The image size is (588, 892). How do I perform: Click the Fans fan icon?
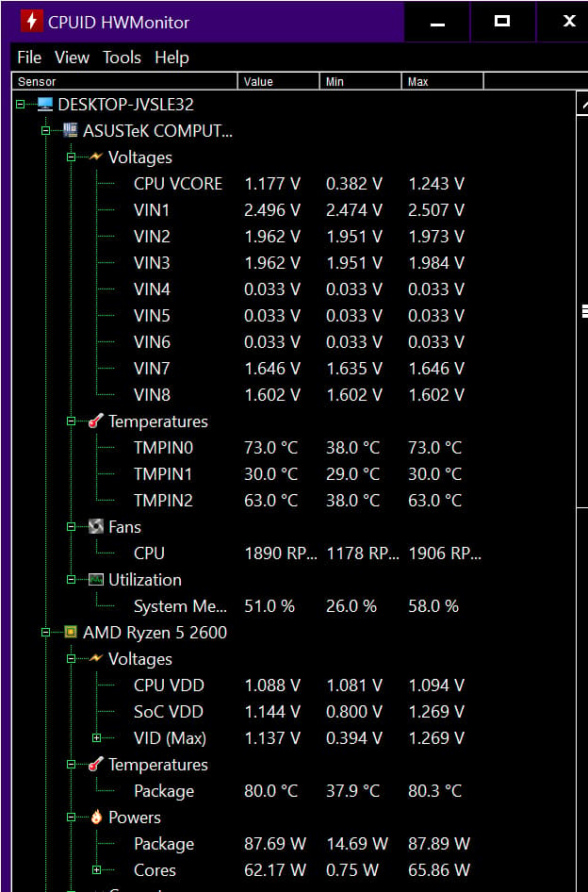[x=95, y=527]
